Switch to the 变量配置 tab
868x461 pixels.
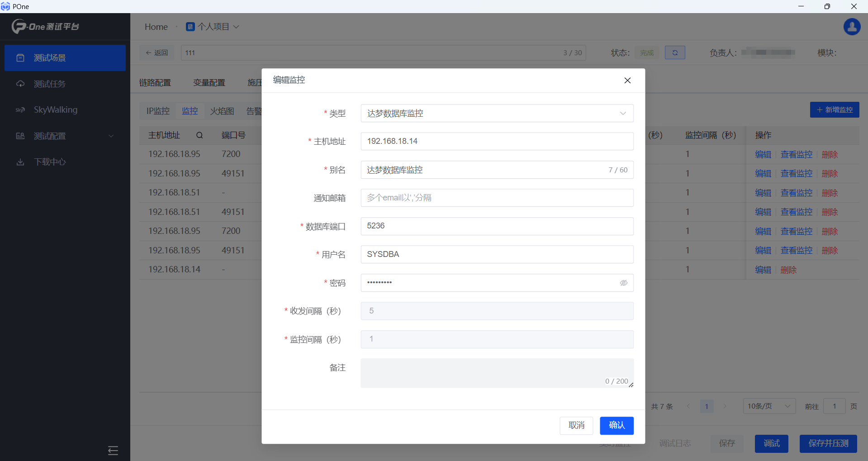209,83
